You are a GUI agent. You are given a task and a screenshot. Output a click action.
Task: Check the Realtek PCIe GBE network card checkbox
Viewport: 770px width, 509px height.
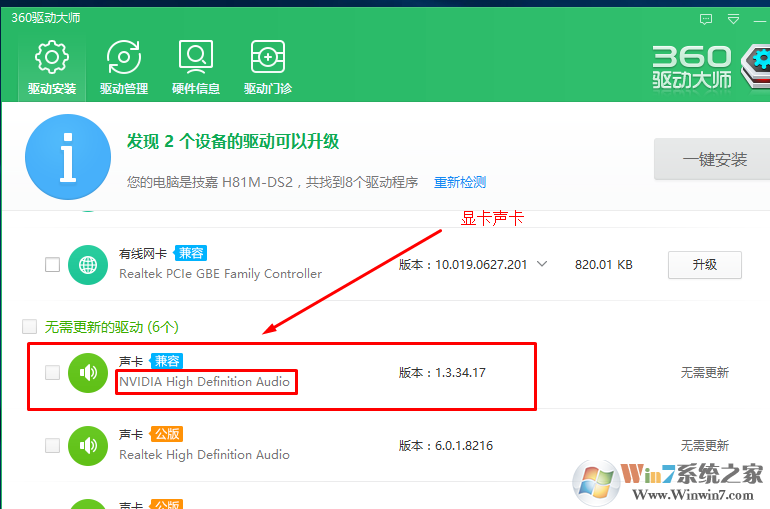click(x=52, y=265)
